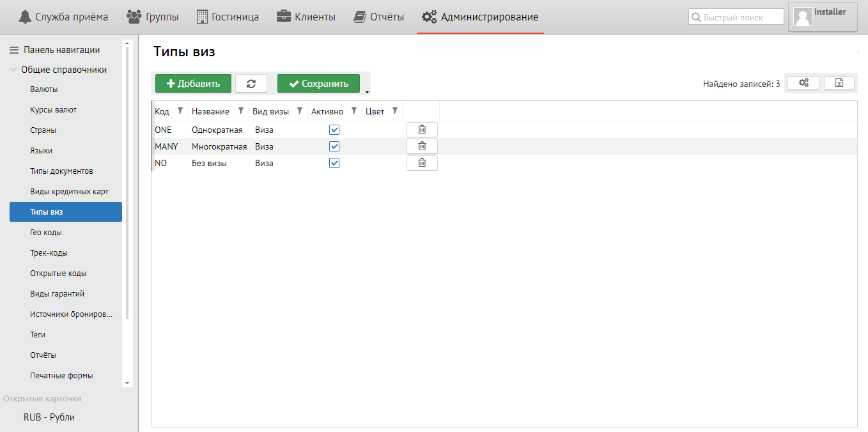Screen dimensions: 868x432
Task: Uncheck Активно for Однократная visa
Action: click(334, 130)
